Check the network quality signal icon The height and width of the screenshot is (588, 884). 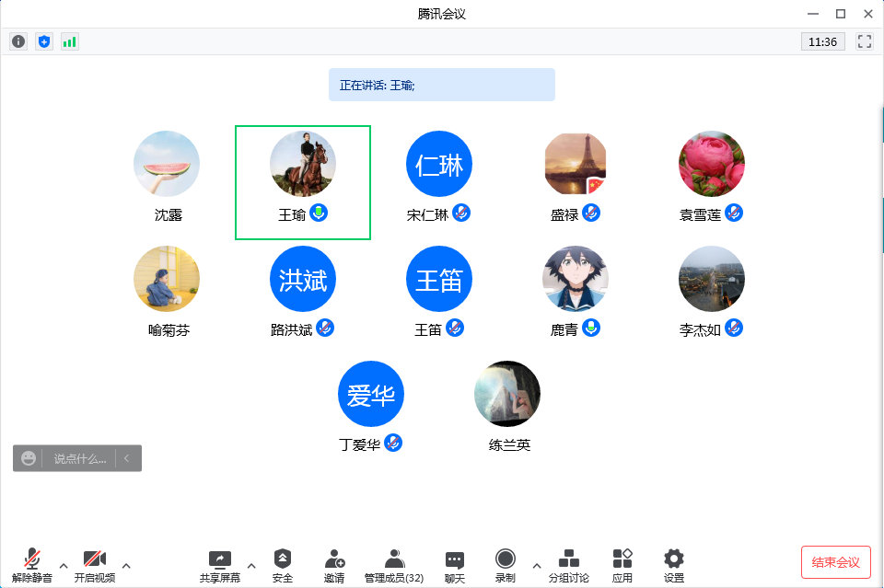tap(69, 40)
